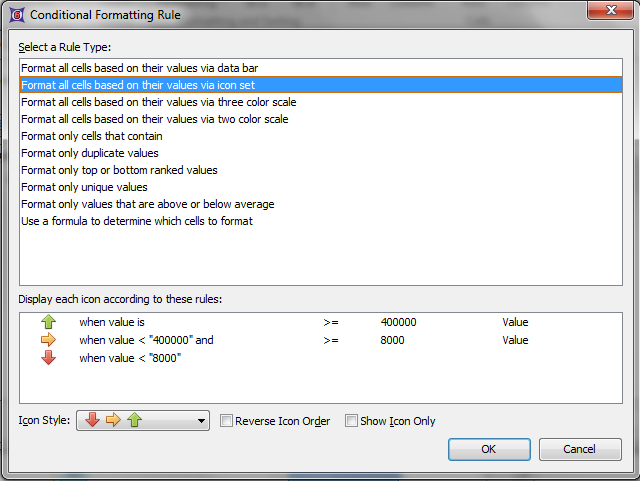Select 'via three color scale' rule type
The height and width of the screenshot is (481, 640).
click(x=158, y=102)
